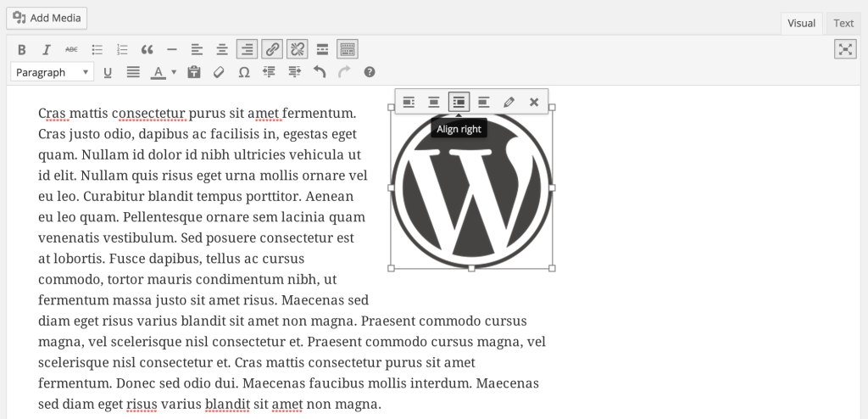Screen dimensions: 868x419
Task: Undo the last action
Action: [x=320, y=73]
